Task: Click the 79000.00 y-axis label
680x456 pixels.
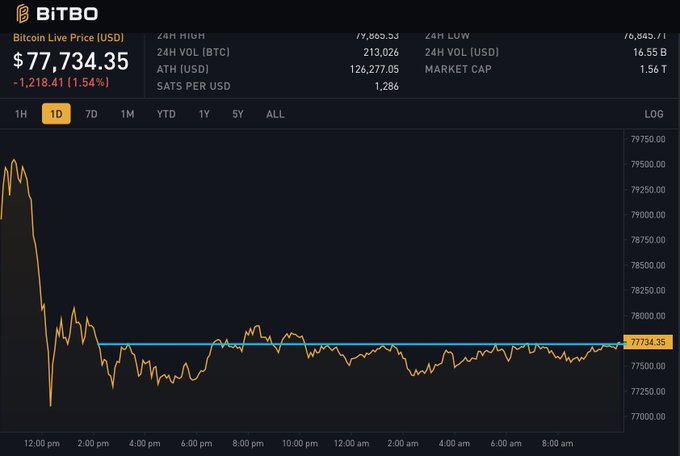Action: [648, 215]
